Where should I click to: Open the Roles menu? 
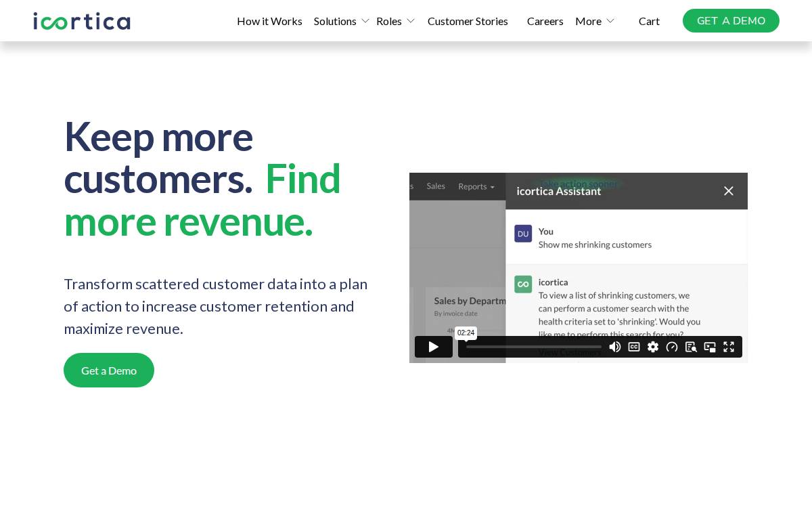click(x=389, y=21)
